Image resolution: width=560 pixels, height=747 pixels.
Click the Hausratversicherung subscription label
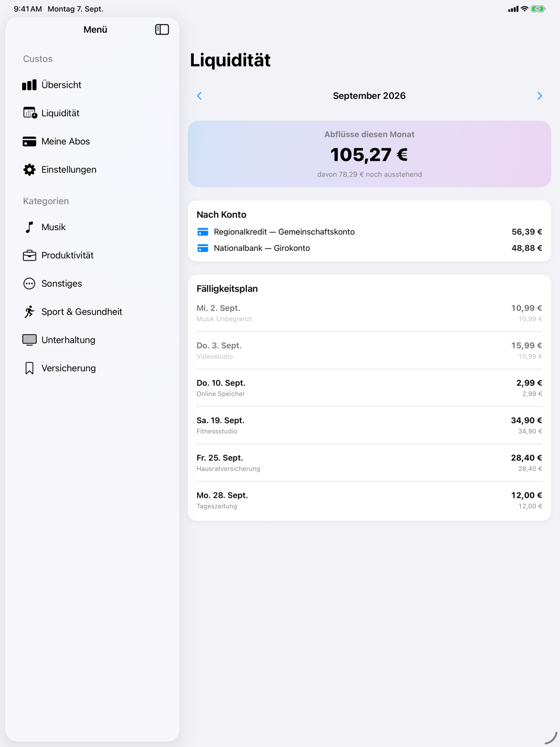tap(228, 469)
